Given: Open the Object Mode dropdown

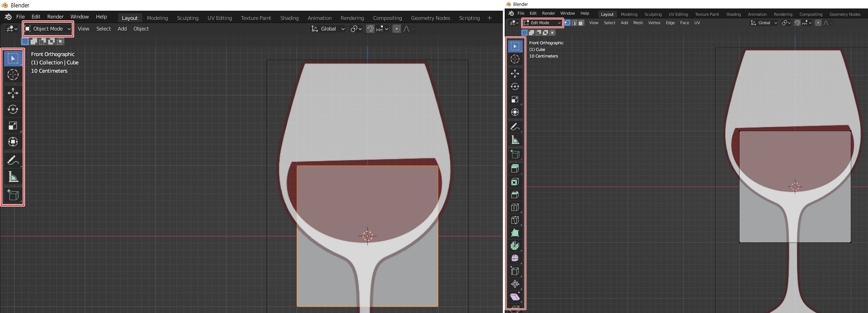Looking at the screenshot, I should click(x=48, y=29).
